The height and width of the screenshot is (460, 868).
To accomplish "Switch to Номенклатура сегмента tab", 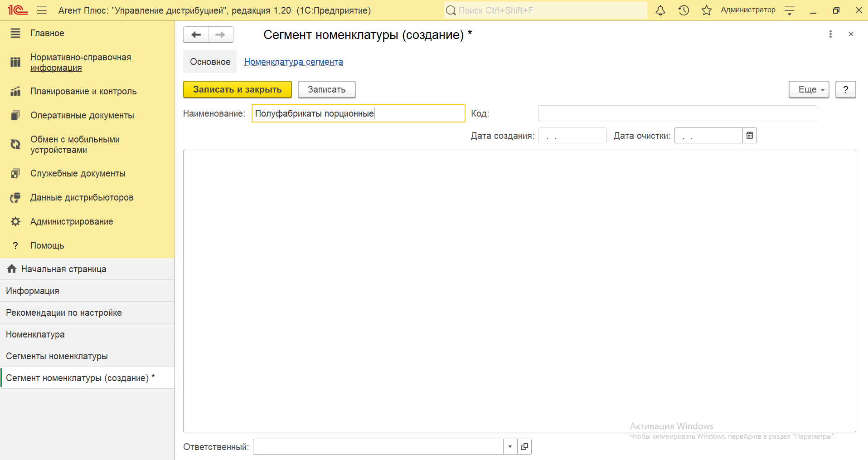I will (293, 62).
